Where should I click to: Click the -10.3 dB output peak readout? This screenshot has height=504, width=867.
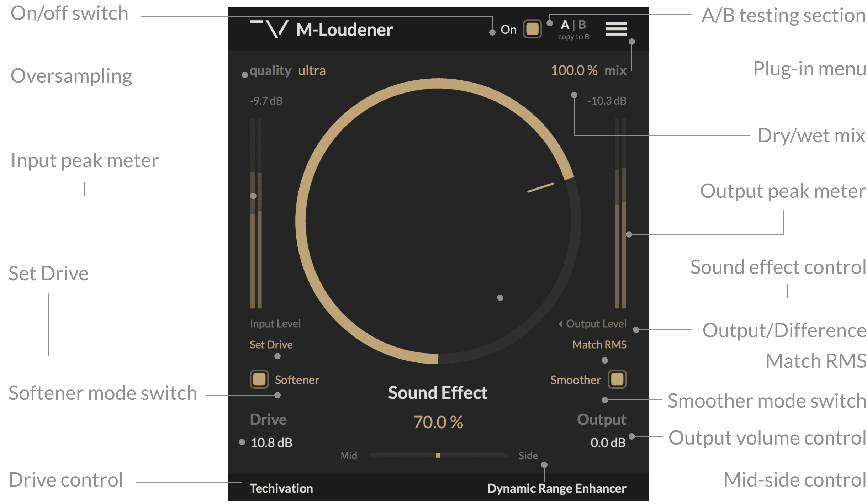[x=607, y=101]
